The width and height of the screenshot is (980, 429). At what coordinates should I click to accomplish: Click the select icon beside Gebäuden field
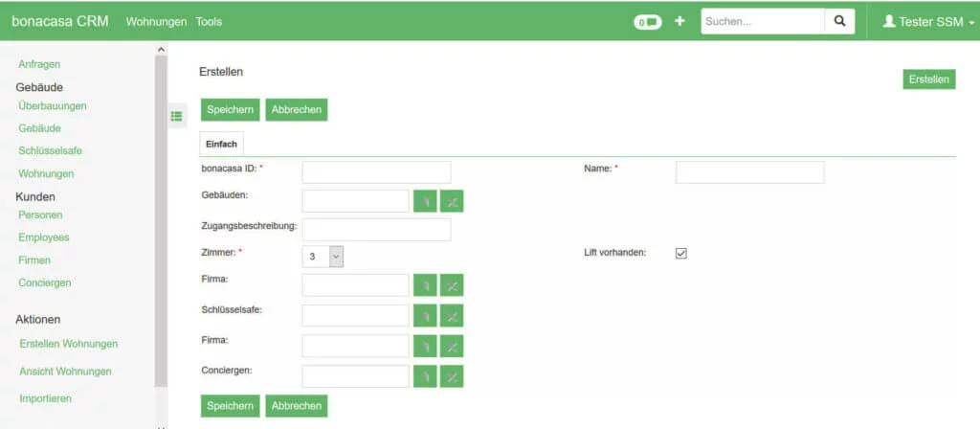point(425,201)
